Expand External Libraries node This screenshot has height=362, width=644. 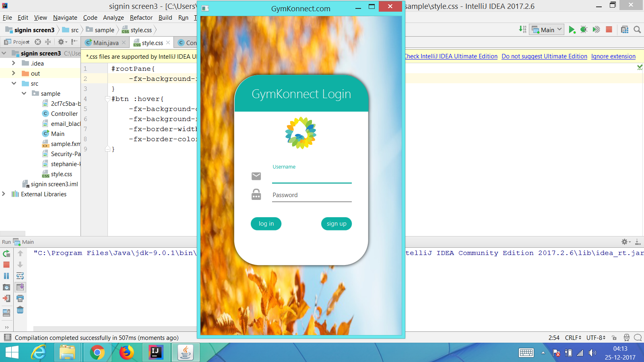click(4, 194)
